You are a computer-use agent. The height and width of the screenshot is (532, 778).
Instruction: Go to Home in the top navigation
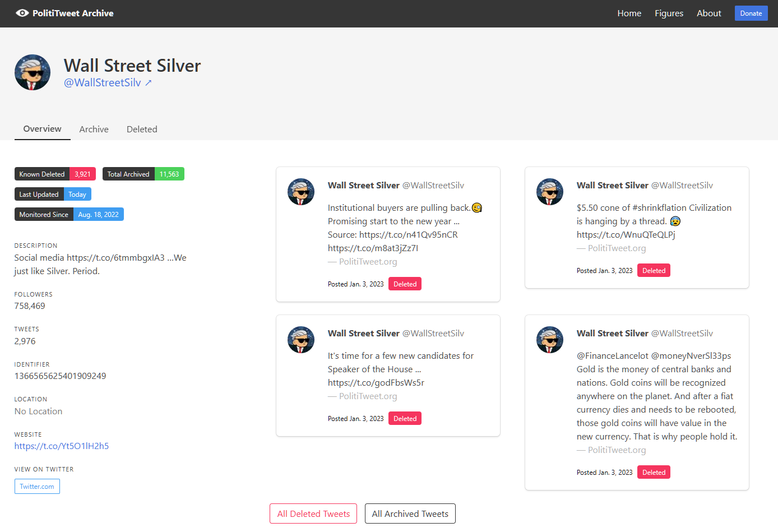pyautogui.click(x=629, y=13)
